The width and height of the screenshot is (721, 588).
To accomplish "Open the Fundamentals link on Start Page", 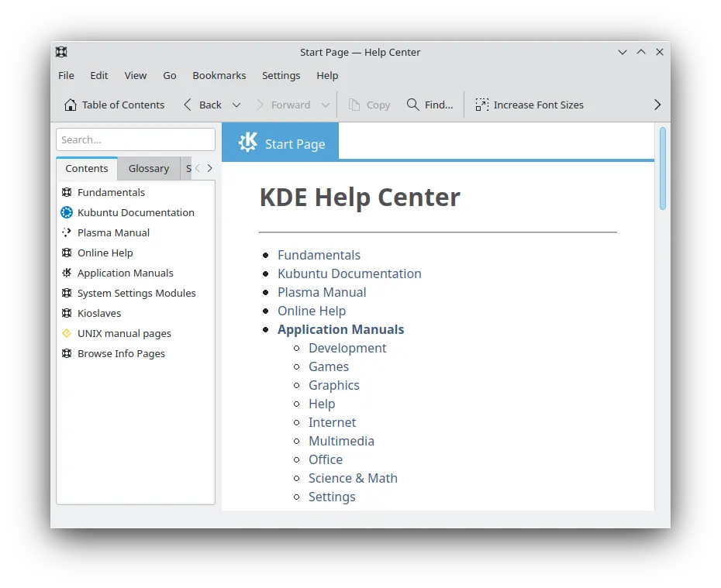I will tap(319, 255).
